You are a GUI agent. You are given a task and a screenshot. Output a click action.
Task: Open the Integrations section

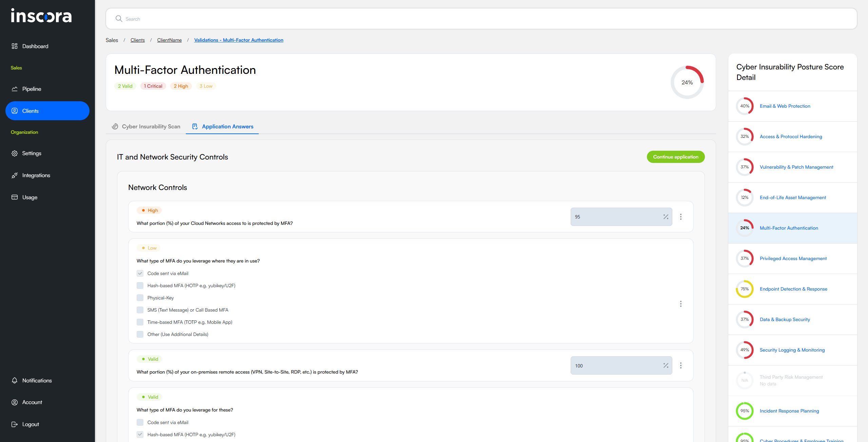pyautogui.click(x=15, y=175)
